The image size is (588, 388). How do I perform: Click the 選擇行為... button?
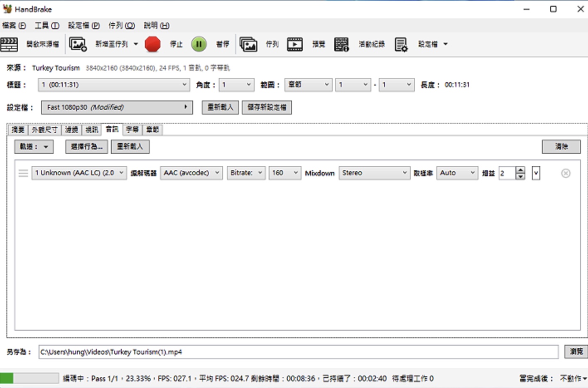point(86,147)
